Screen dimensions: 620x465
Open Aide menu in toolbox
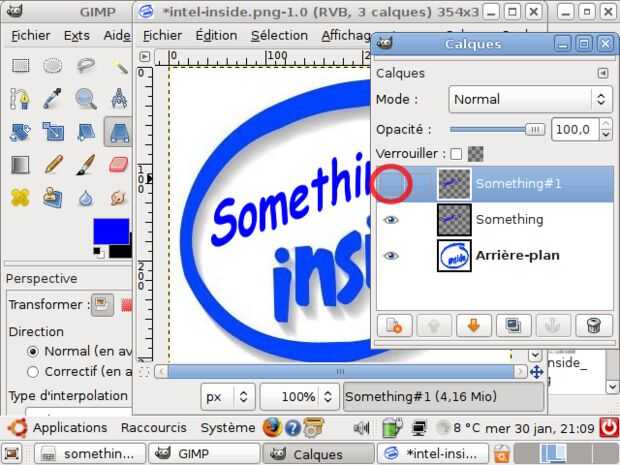click(x=117, y=36)
